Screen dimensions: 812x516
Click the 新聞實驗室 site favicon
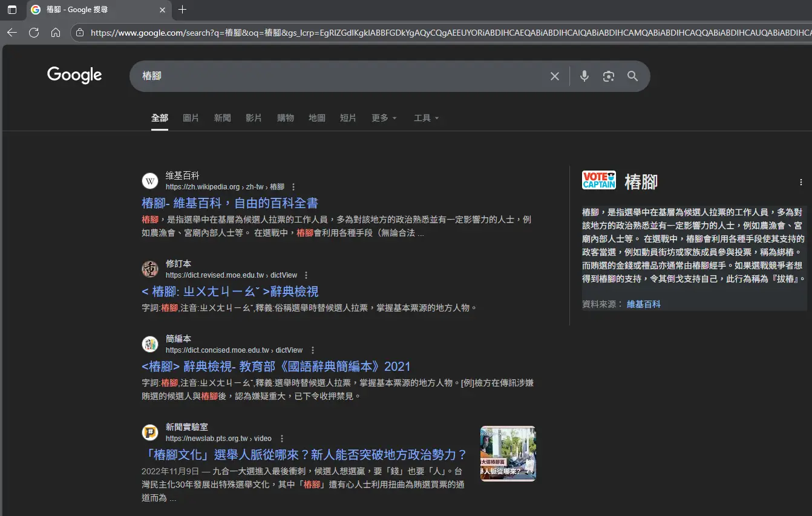[x=150, y=433]
